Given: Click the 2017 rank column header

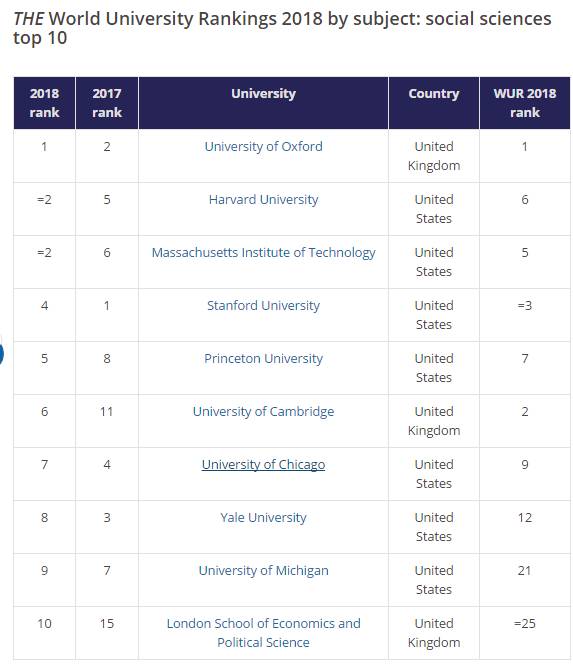Looking at the screenshot, I should pyautogui.click(x=107, y=103).
